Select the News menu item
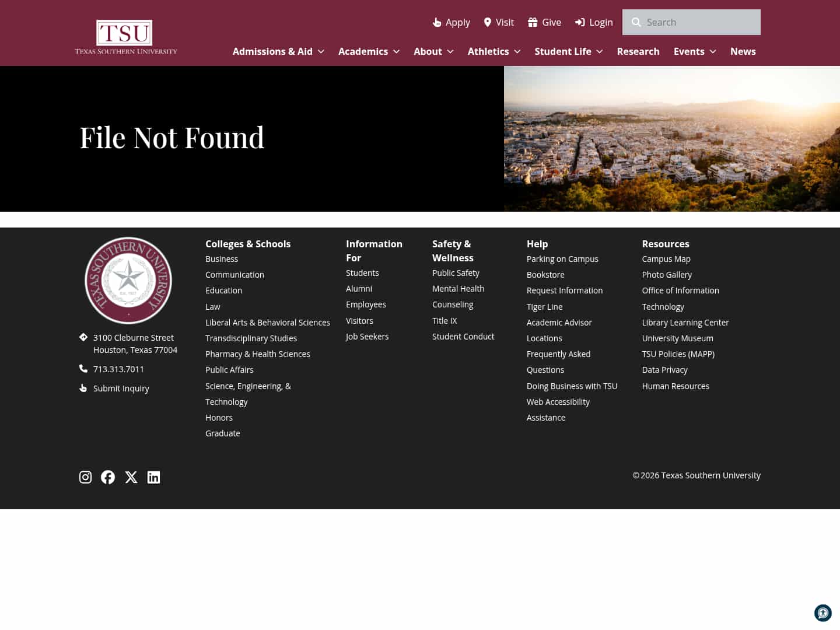The width and height of the screenshot is (840, 630). click(743, 51)
